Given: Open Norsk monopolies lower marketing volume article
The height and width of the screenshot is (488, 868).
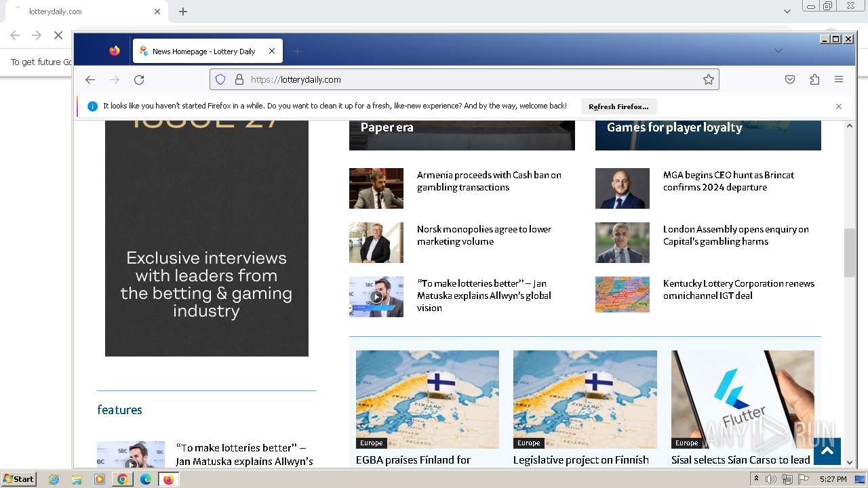Looking at the screenshot, I should pos(484,235).
